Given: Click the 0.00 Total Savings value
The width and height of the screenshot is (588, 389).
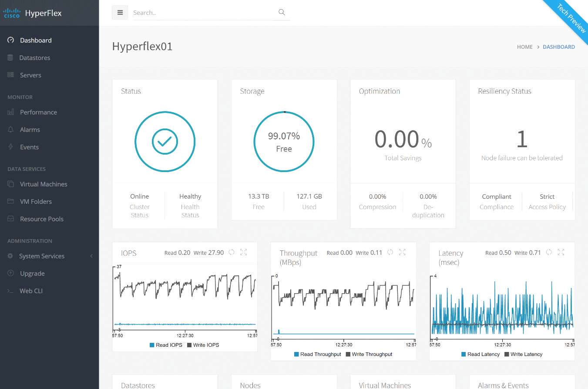Looking at the screenshot, I should tap(403, 139).
